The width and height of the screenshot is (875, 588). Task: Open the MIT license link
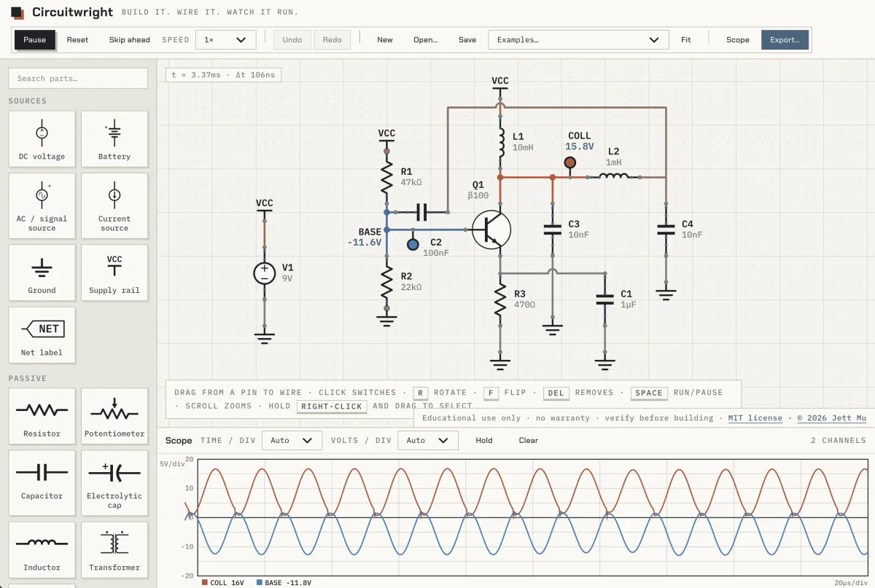(x=755, y=418)
